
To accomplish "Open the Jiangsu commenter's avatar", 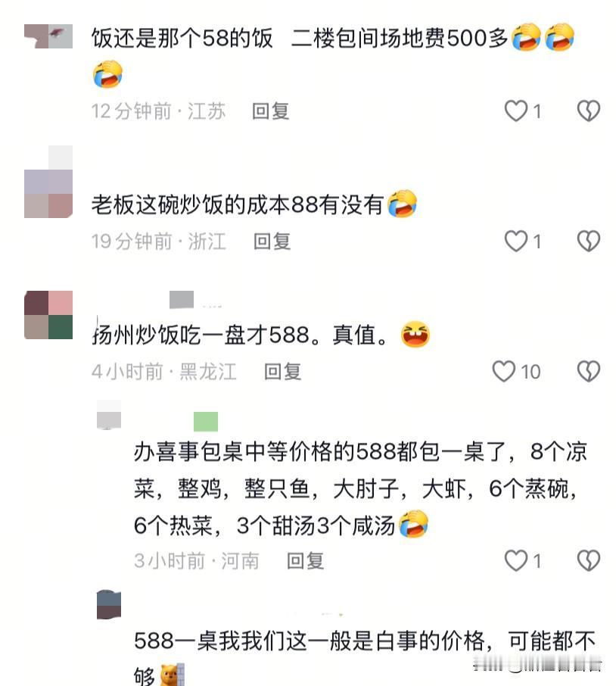I will (x=48, y=36).
